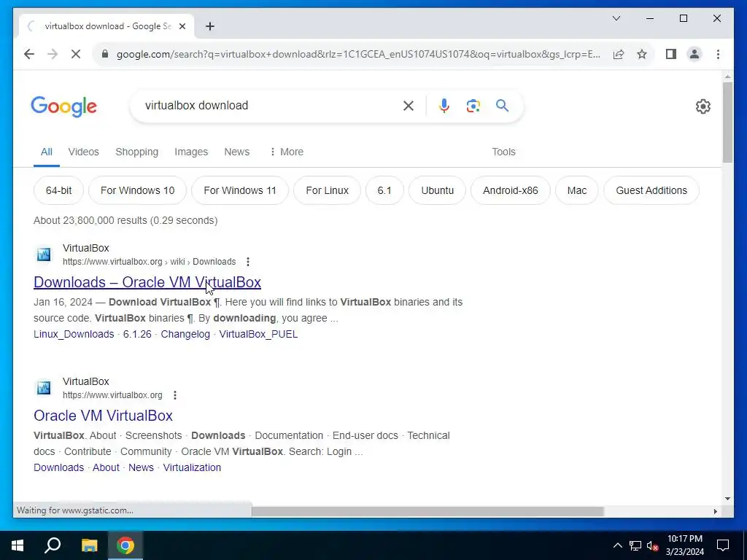Viewport: 747px width, 560px height.
Task: Go to the Google logo homepage
Action: pos(64,106)
